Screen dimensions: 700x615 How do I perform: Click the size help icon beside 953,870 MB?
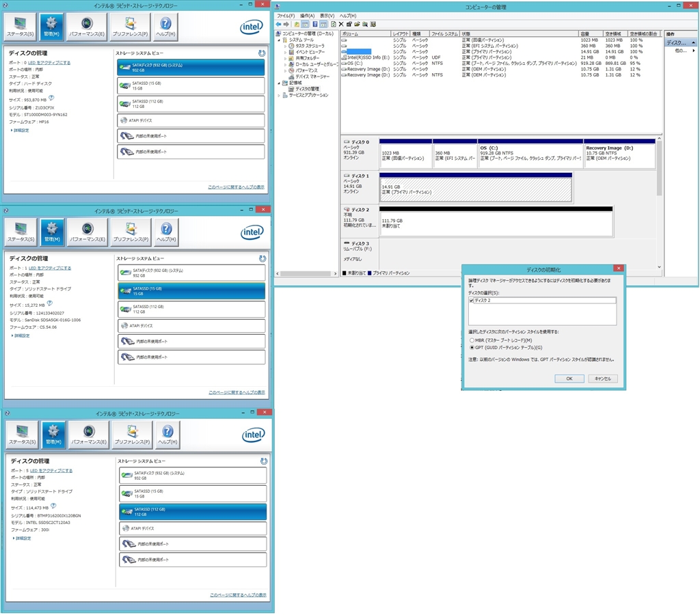click(51, 98)
